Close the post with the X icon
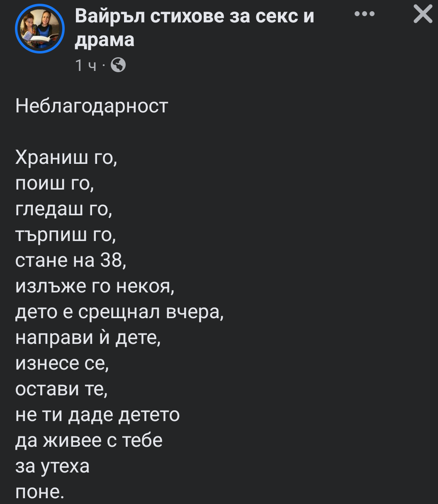This screenshot has width=438, height=504. pyautogui.click(x=423, y=15)
